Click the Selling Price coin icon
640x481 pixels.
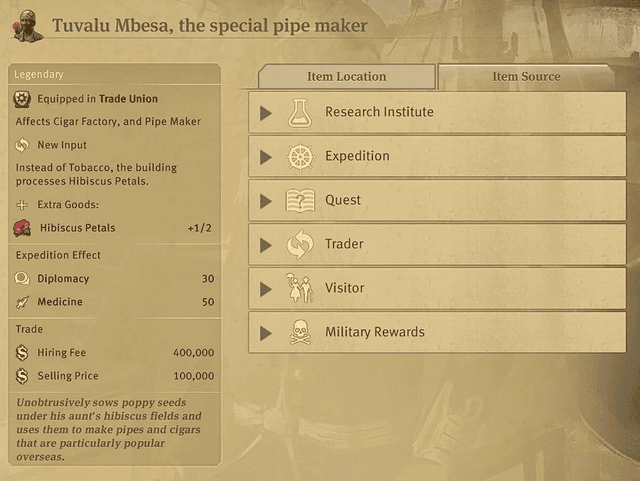(x=23, y=377)
